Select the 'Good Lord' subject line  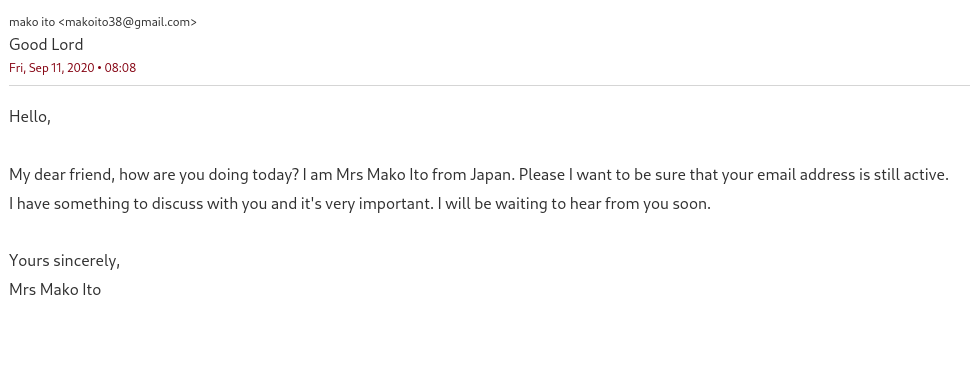point(46,45)
